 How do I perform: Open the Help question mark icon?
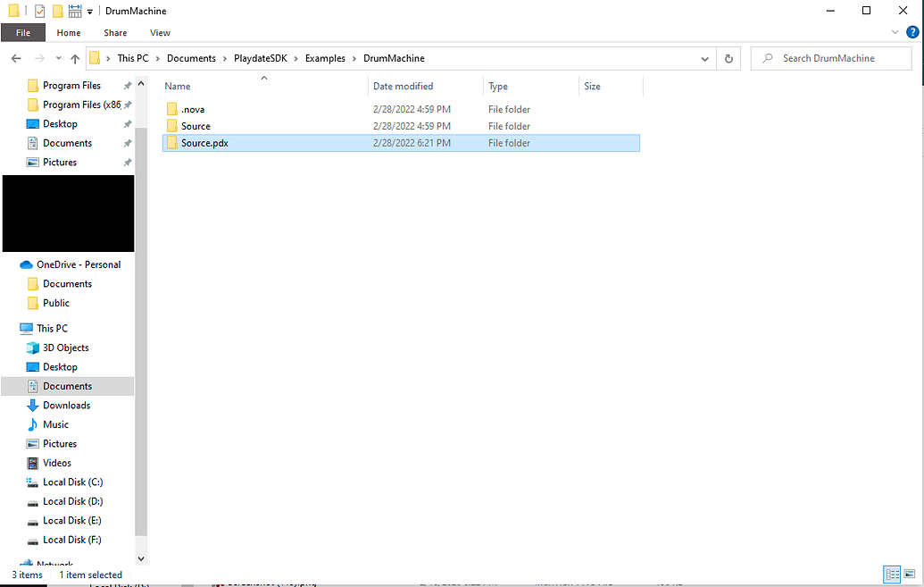(912, 32)
